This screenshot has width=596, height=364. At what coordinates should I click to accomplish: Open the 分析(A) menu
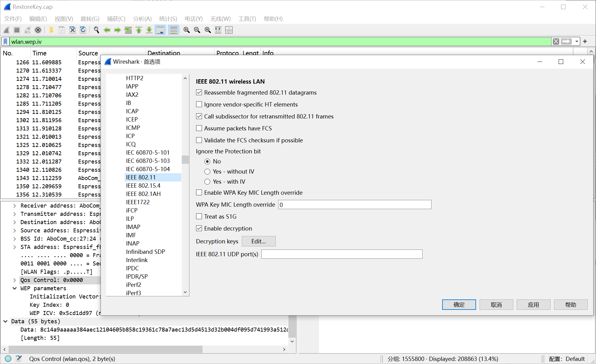tap(142, 19)
